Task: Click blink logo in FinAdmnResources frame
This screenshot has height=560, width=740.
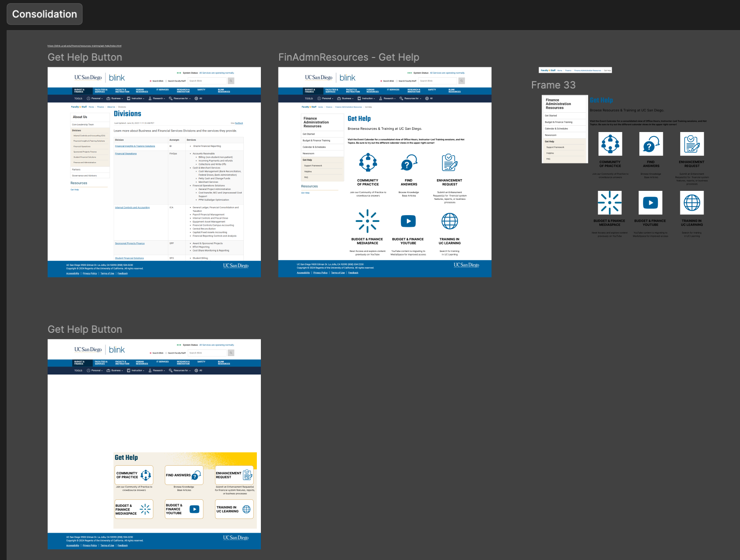Action: coord(348,78)
